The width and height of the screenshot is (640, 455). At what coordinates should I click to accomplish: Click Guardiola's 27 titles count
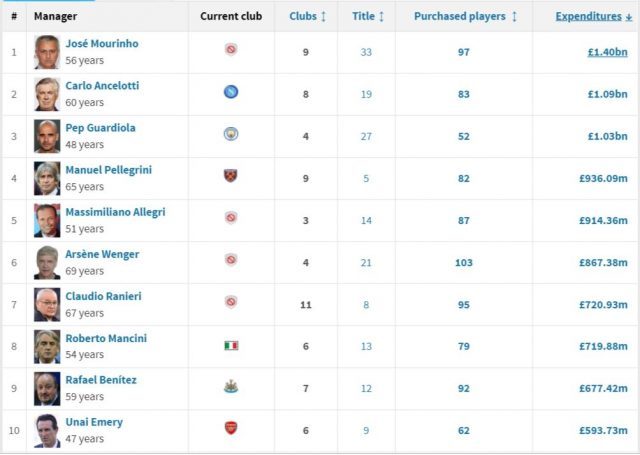tap(366, 136)
